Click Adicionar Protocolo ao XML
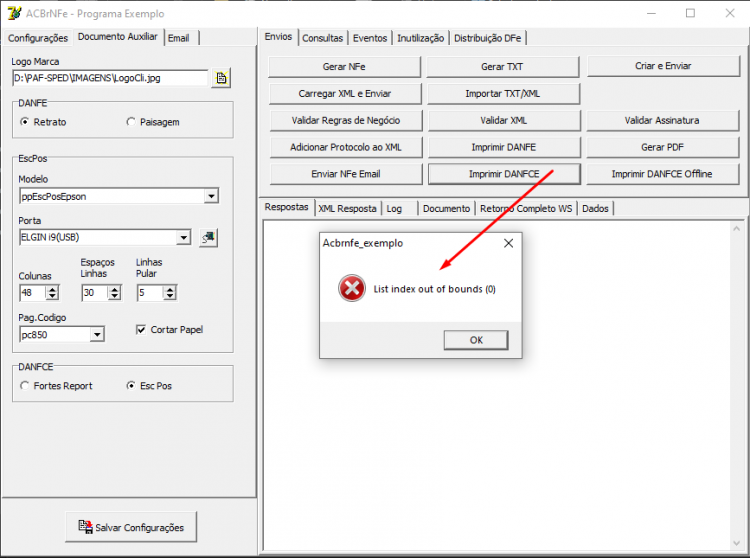Screen dimensions: 750x558 pyautogui.click(x=346, y=147)
